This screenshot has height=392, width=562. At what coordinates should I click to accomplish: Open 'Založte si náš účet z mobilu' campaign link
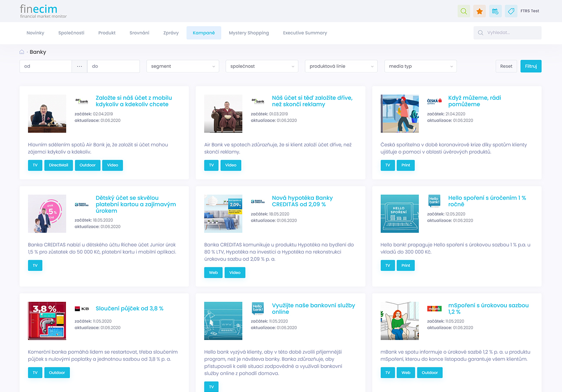[134, 101]
